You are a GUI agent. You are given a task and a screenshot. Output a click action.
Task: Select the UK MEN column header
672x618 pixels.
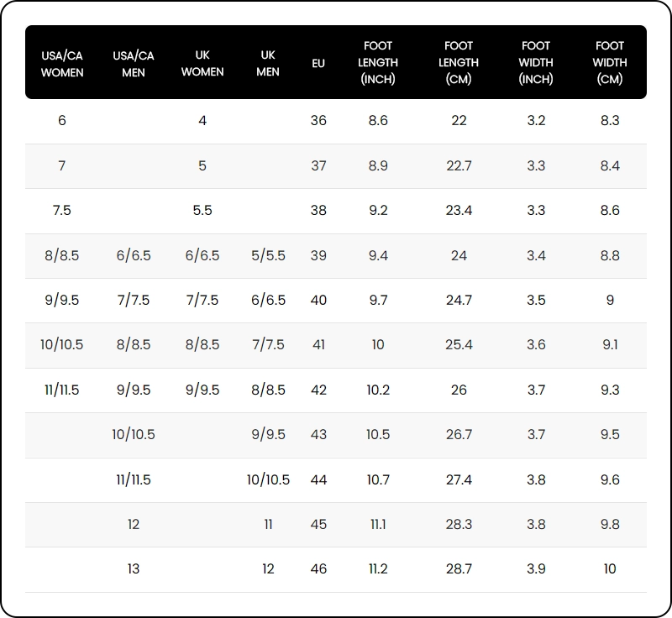[268, 64]
